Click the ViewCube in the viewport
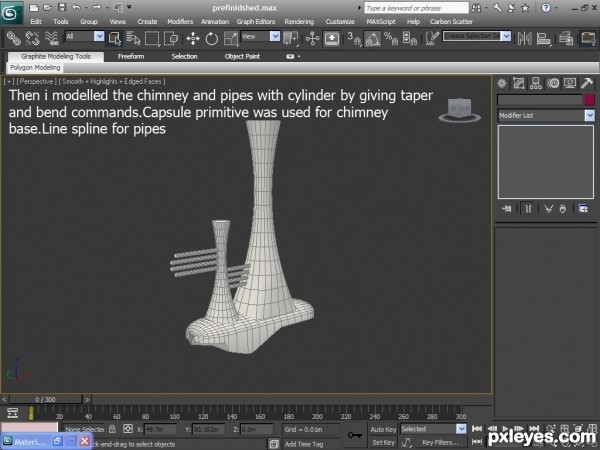 (x=459, y=110)
